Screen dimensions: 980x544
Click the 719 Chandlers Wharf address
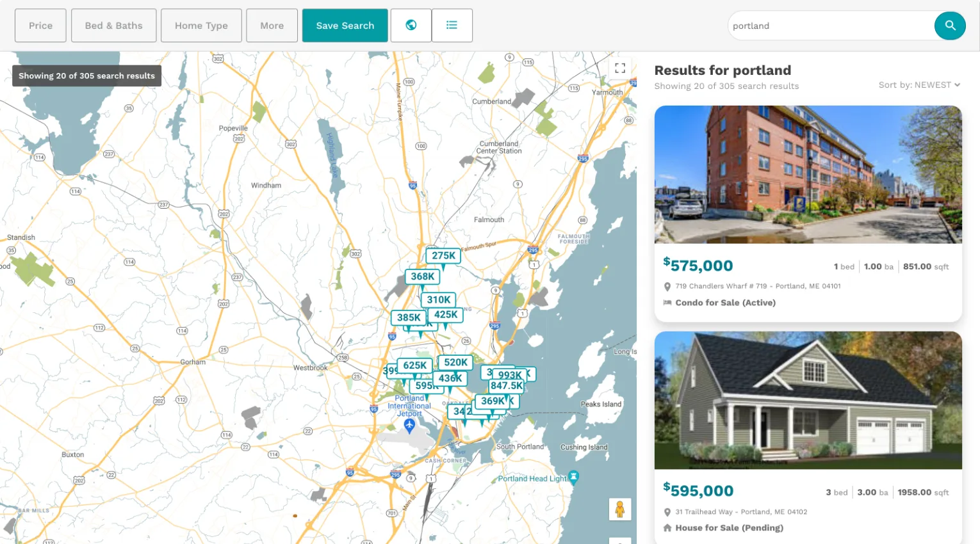[758, 286]
